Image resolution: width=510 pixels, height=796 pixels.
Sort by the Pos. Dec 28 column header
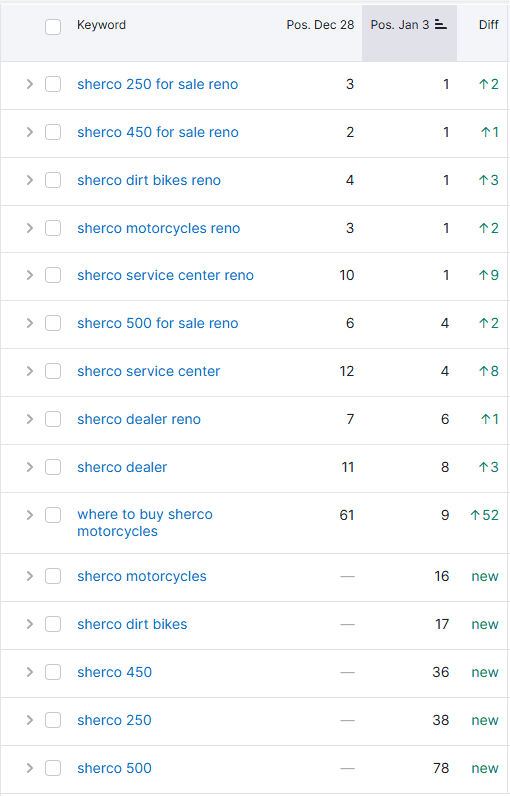320,25
